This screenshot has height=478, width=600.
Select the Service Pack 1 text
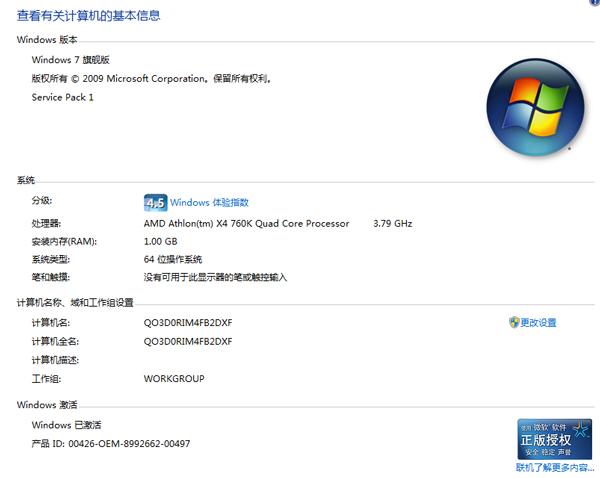click(63, 97)
